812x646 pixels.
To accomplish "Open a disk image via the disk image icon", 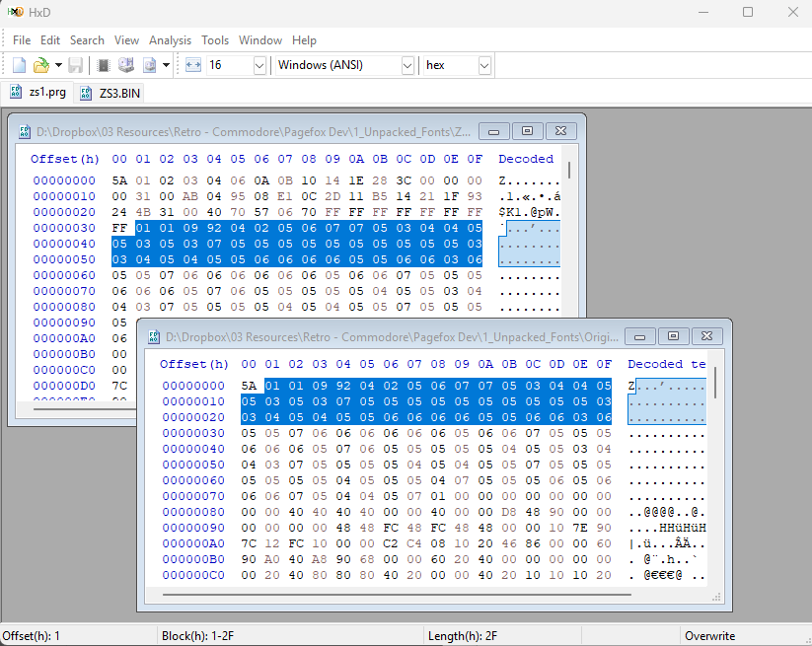I will point(150,64).
